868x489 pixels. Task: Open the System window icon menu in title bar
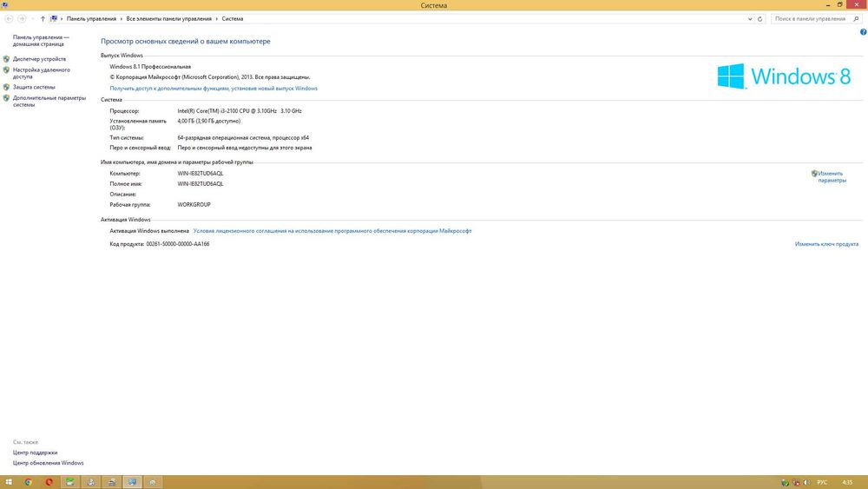point(4,5)
